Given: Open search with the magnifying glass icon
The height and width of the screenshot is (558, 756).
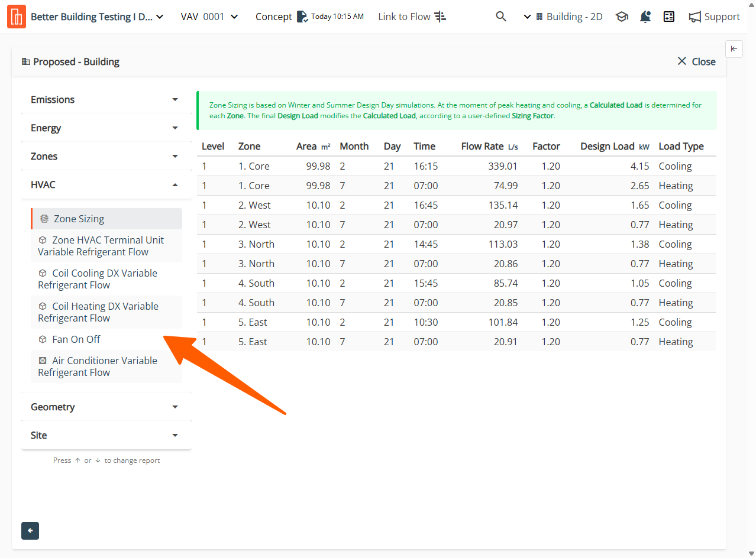Looking at the screenshot, I should coord(501,17).
